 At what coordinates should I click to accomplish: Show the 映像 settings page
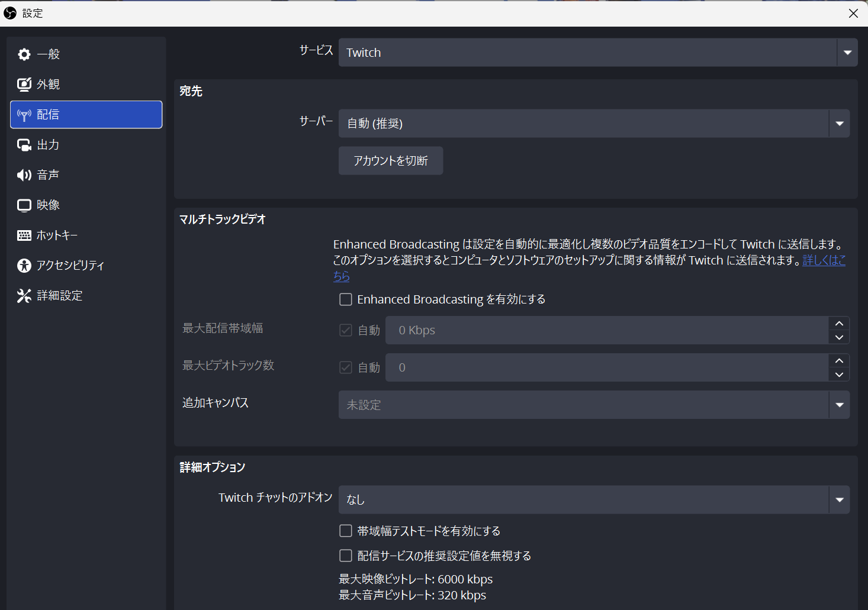click(86, 205)
